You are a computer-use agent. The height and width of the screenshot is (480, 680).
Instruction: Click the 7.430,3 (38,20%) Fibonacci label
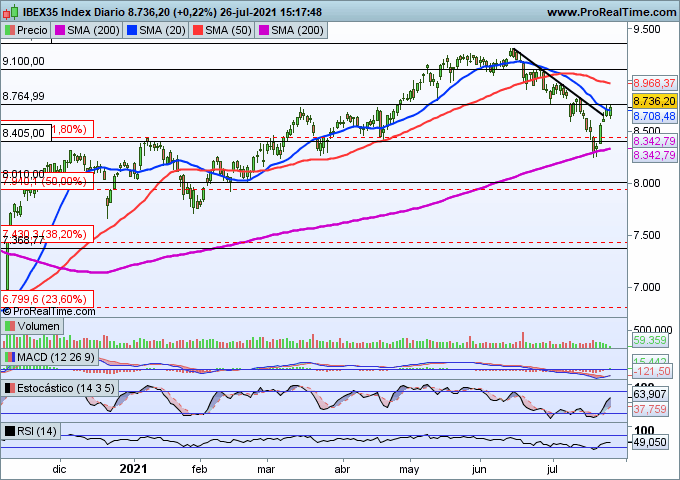pyautogui.click(x=47, y=234)
